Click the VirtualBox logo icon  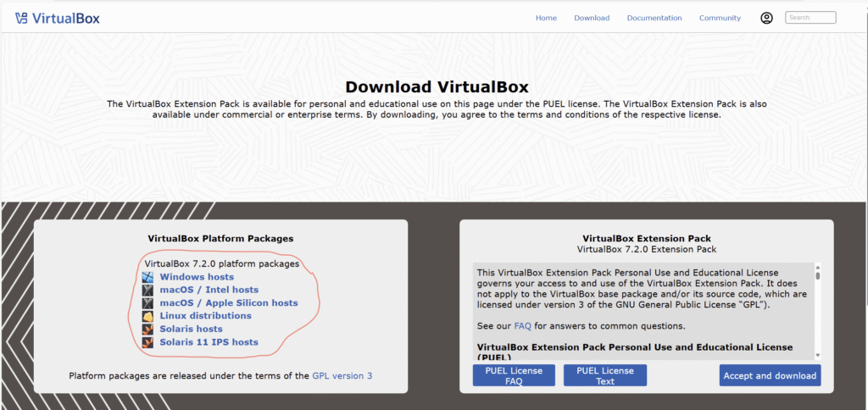click(22, 18)
